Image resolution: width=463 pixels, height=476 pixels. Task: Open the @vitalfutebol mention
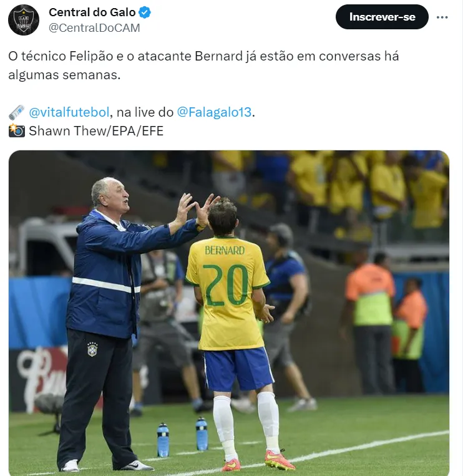(69, 112)
